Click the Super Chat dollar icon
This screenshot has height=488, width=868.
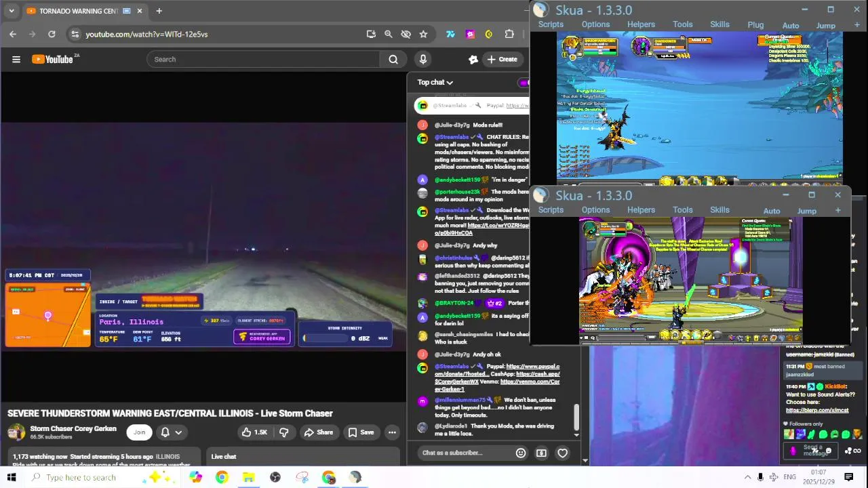tap(541, 453)
